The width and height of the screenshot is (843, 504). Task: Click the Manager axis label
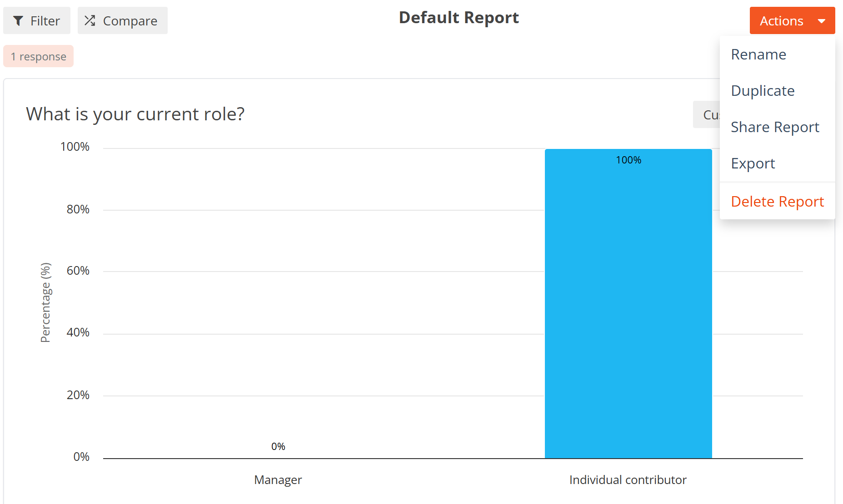click(x=278, y=480)
